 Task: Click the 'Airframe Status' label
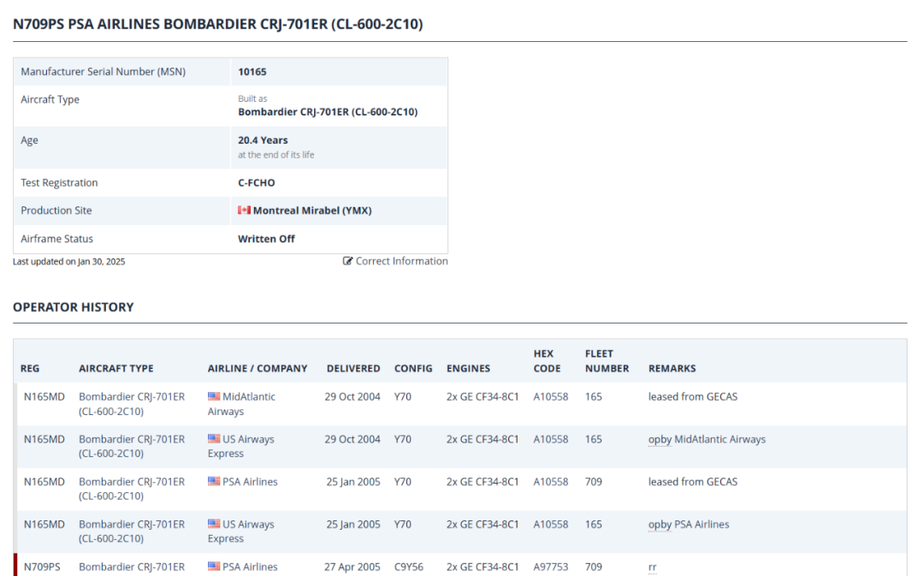pos(57,239)
